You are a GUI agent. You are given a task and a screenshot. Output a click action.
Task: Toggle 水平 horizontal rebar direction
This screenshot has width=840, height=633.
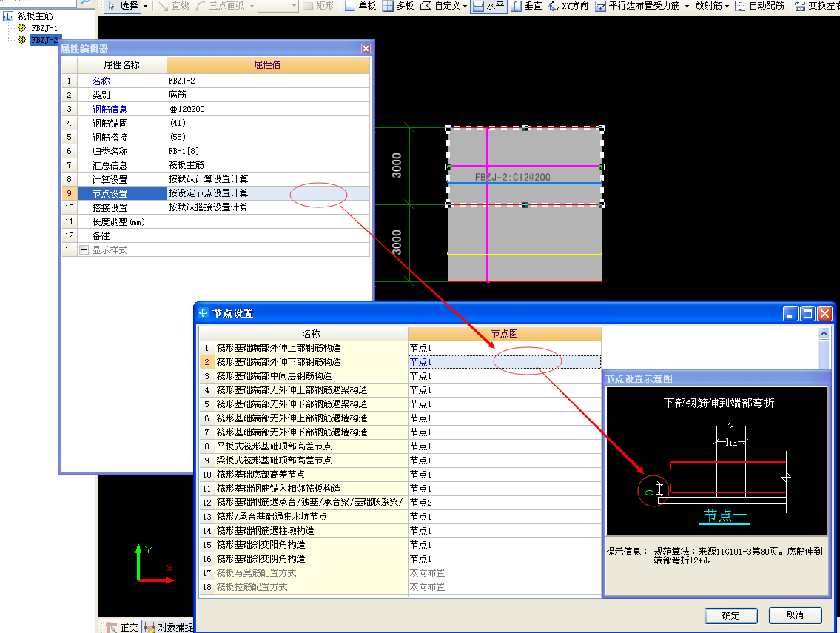pos(488,6)
